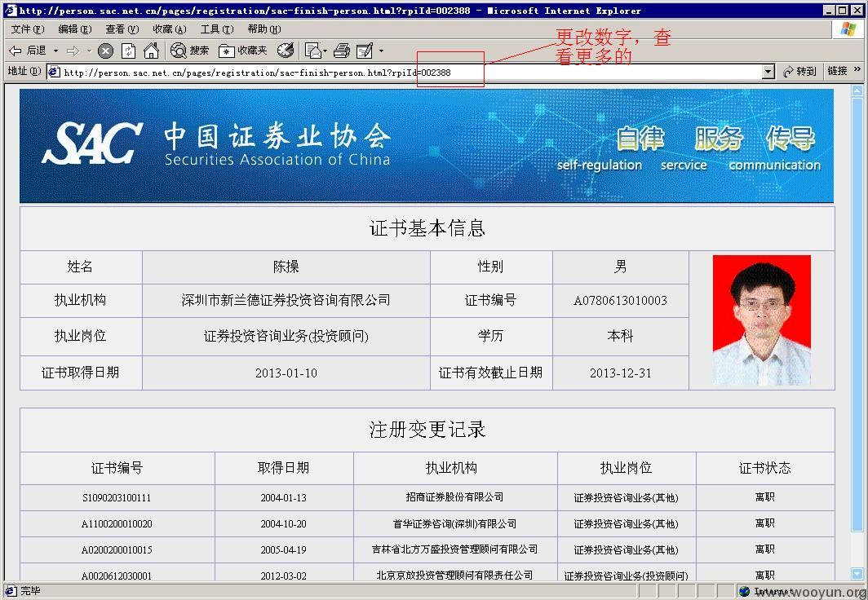Click the 证书状态 column header
The height and width of the screenshot is (600, 868).
tap(765, 469)
